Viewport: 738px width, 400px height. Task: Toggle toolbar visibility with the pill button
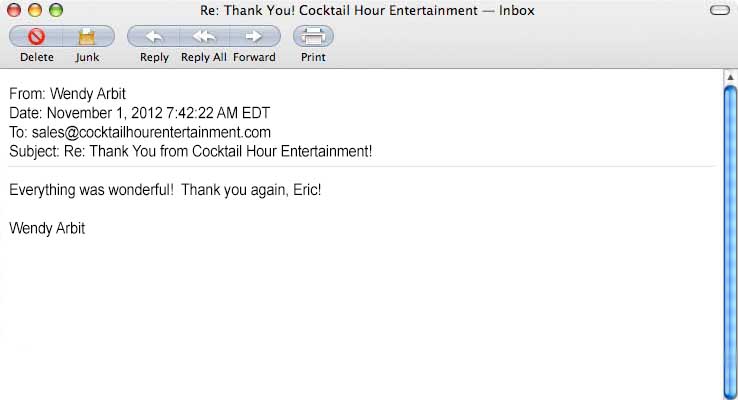coord(720,10)
